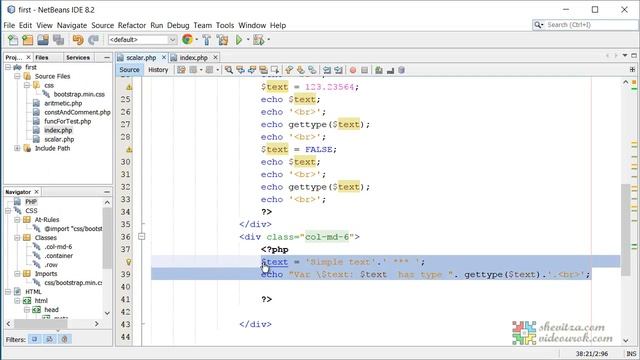Screen dimensions: 640x360
Task: Close the Navigator panel
Action: pyautogui.click(x=37, y=191)
